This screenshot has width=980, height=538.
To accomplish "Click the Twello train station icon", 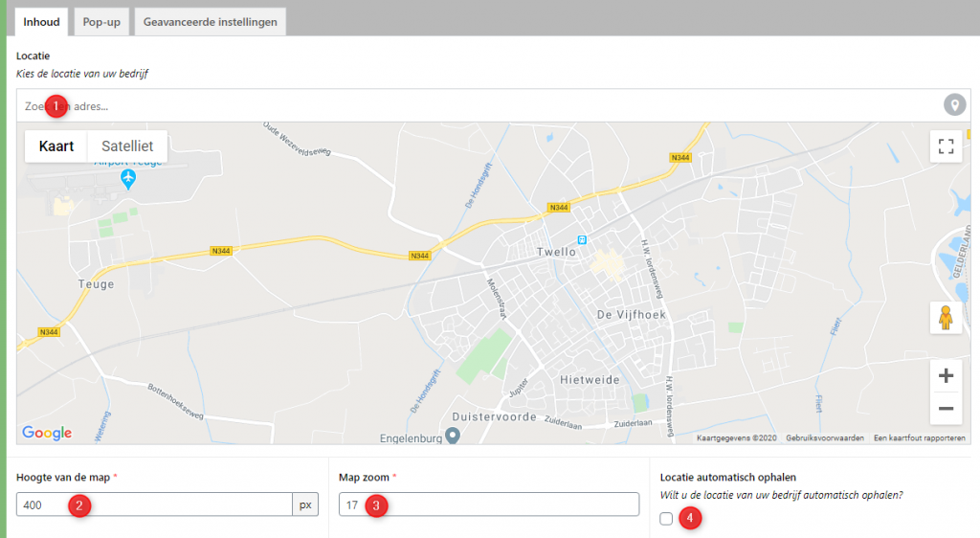I will point(581,238).
